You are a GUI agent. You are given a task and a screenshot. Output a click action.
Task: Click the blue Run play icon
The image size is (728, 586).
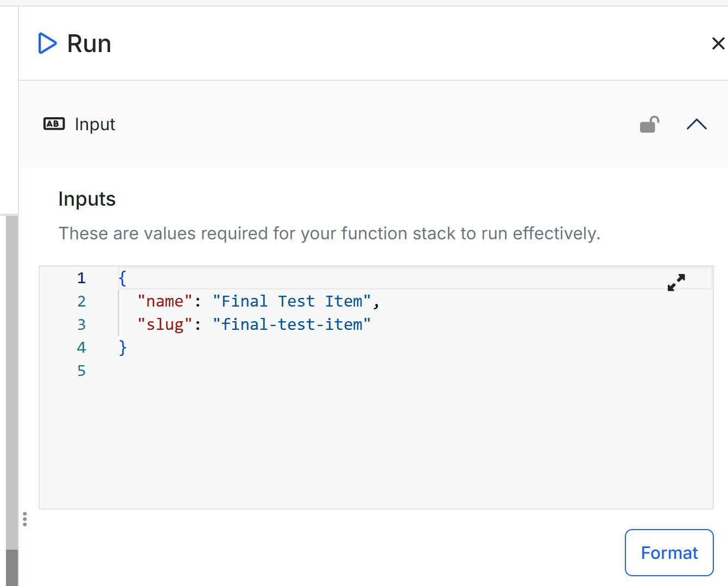[47, 43]
